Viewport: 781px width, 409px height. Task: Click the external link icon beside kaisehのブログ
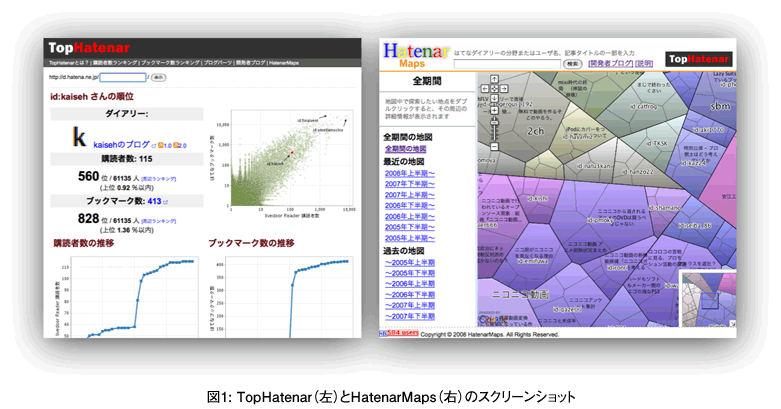click(154, 145)
